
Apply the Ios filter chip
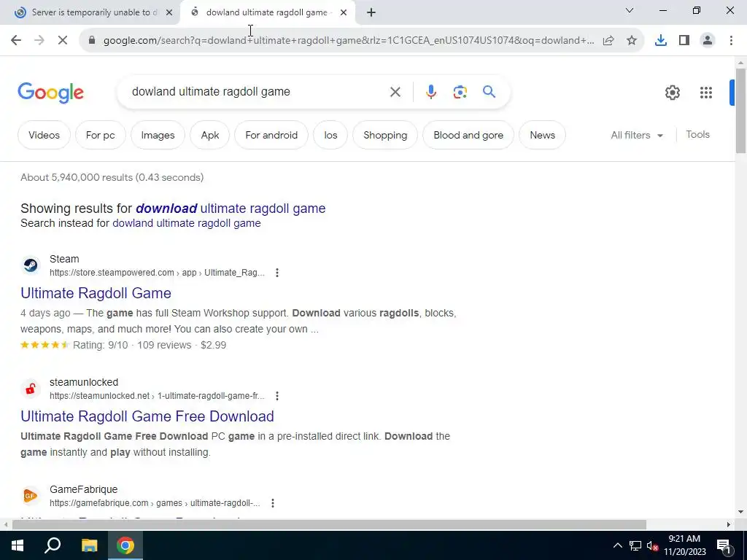coord(330,135)
